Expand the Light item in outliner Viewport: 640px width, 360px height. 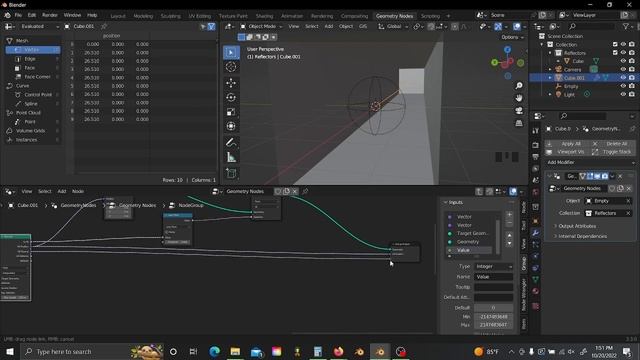click(550, 94)
